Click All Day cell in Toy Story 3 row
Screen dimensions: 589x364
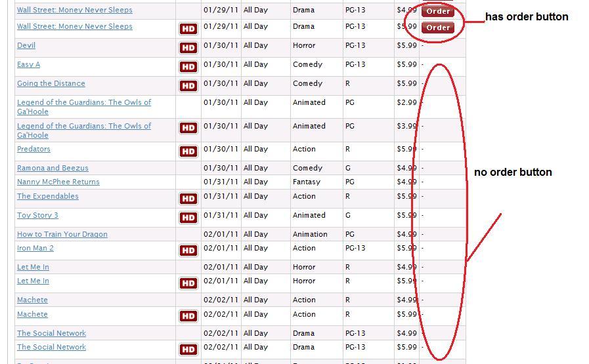click(x=255, y=215)
